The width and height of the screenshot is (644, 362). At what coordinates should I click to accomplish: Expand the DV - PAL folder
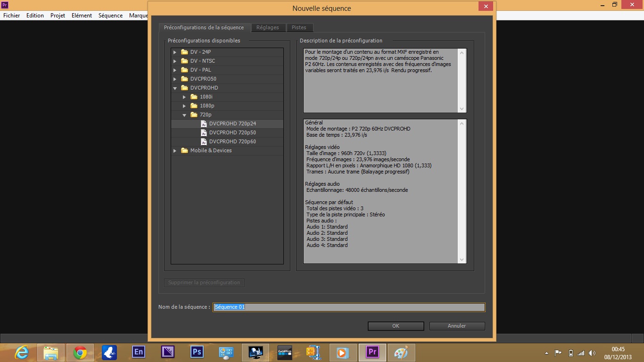[x=175, y=70]
